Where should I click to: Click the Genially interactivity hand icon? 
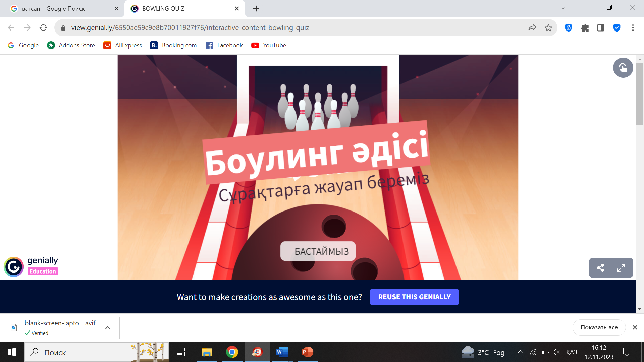tap(623, 68)
